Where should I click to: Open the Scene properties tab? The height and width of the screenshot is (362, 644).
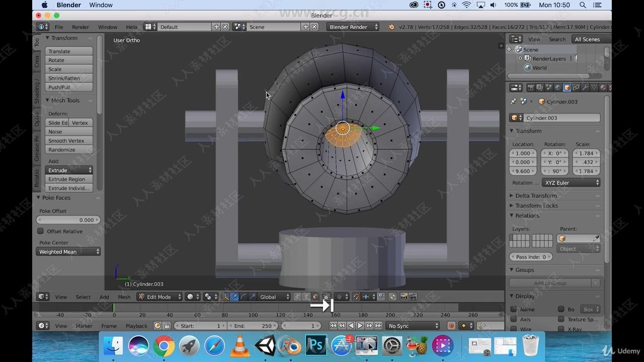click(549, 87)
